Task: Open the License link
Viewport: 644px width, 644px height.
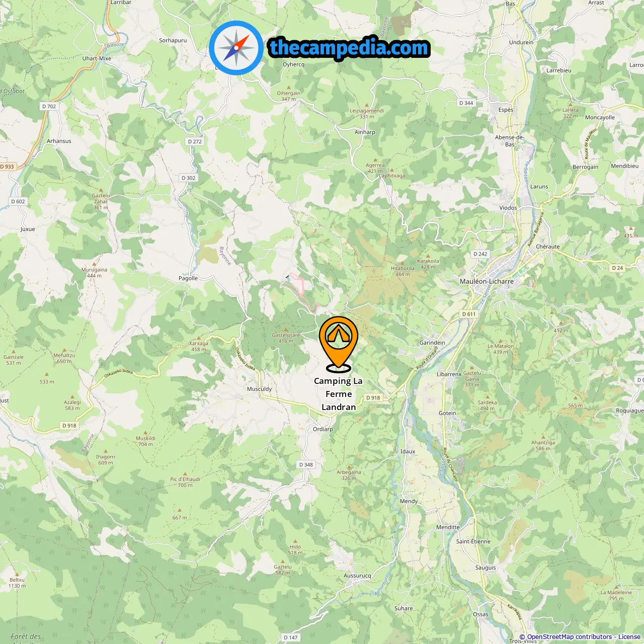Action: pyautogui.click(x=629, y=637)
